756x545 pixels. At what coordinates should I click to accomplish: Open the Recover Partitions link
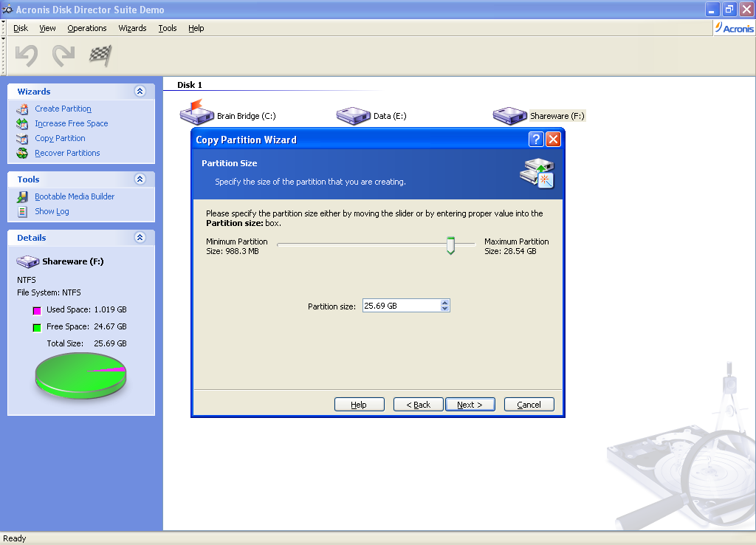pos(67,153)
